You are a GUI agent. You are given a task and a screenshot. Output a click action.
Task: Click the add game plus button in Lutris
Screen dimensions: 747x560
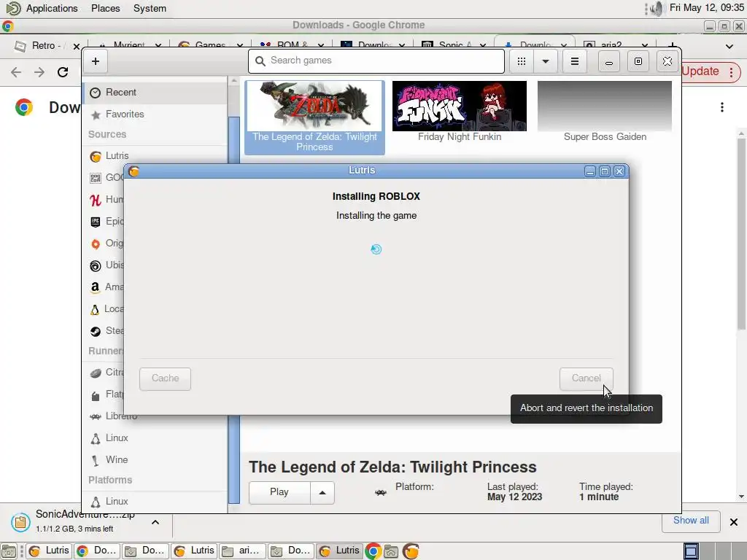coord(96,61)
